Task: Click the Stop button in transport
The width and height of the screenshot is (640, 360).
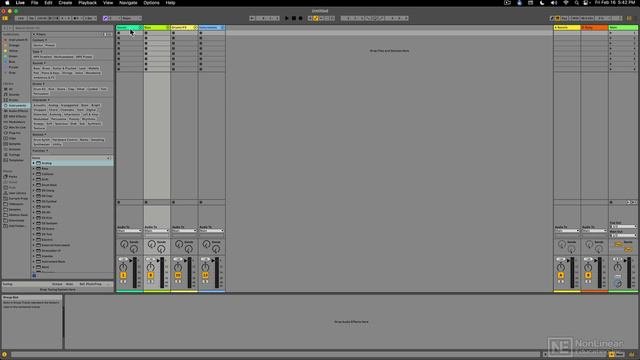Action: click(x=293, y=18)
